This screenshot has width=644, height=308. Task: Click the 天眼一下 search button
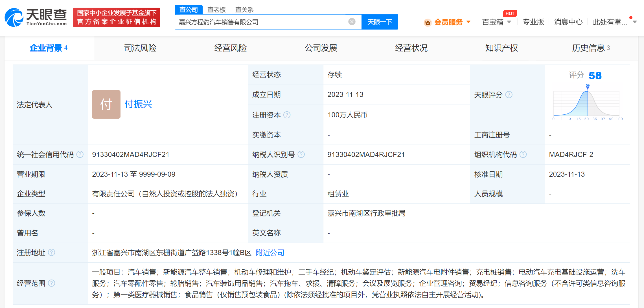point(380,22)
